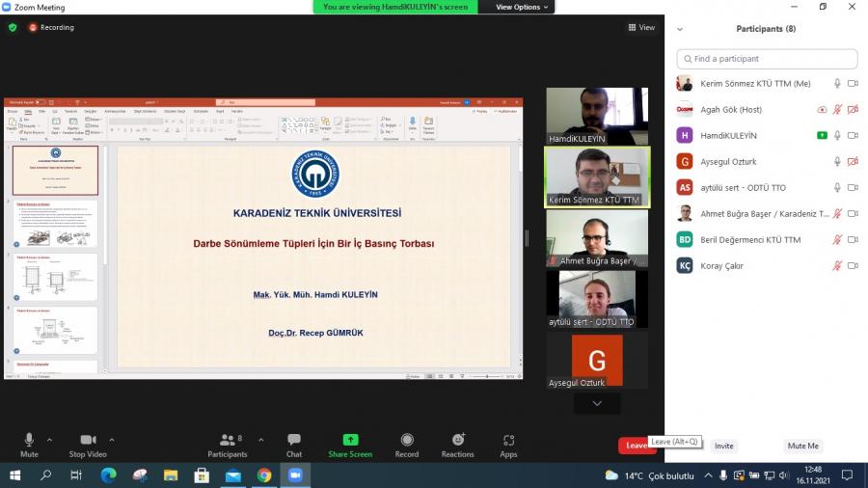Click the green encryption shield icon
The image size is (868, 488).
click(13, 28)
